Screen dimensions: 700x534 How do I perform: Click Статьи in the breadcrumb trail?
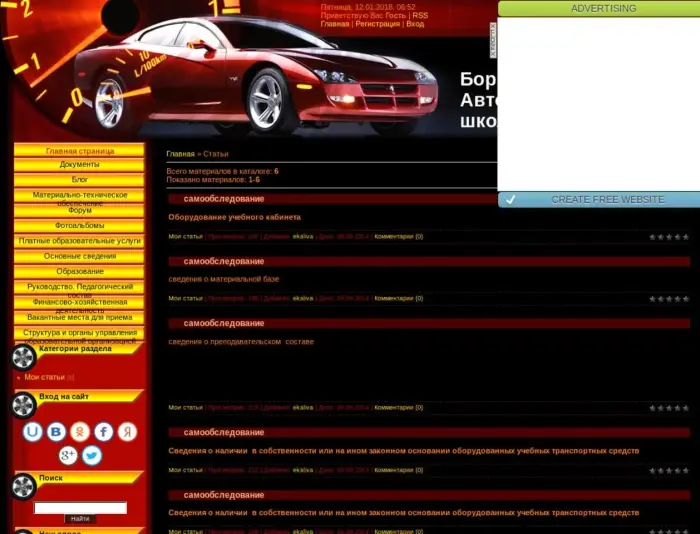[216, 154]
